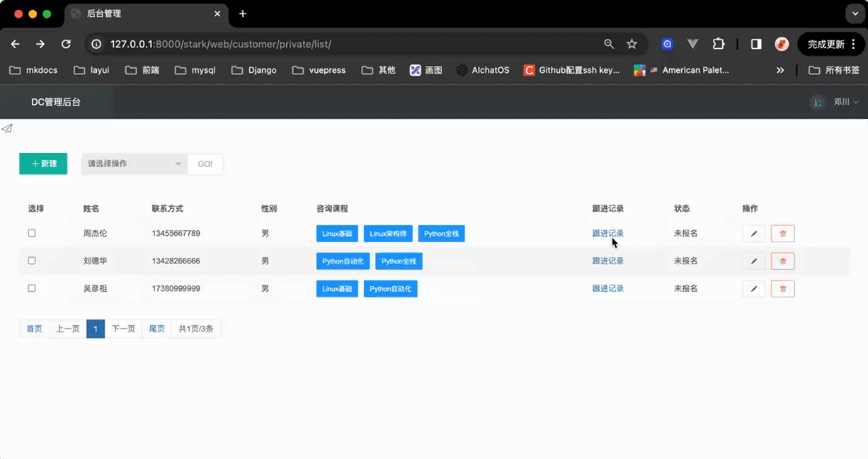Click the edit pencil icon for 刘德华
The image size is (868, 459).
coord(753,261)
